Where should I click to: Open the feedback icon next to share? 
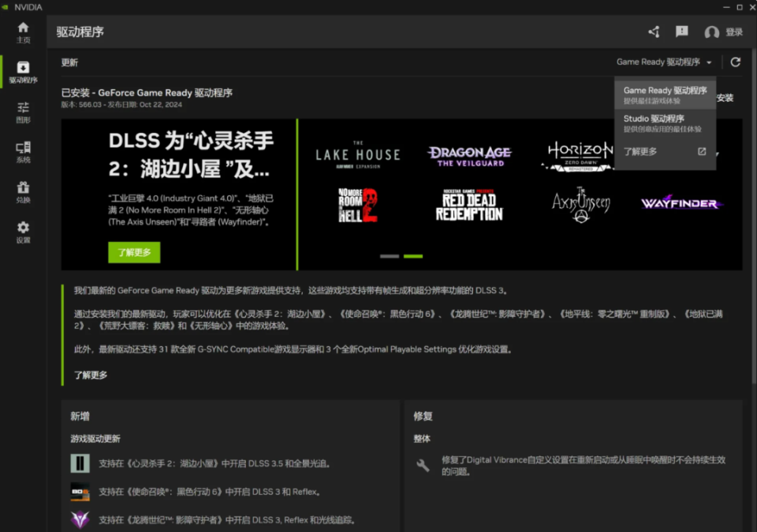[681, 32]
